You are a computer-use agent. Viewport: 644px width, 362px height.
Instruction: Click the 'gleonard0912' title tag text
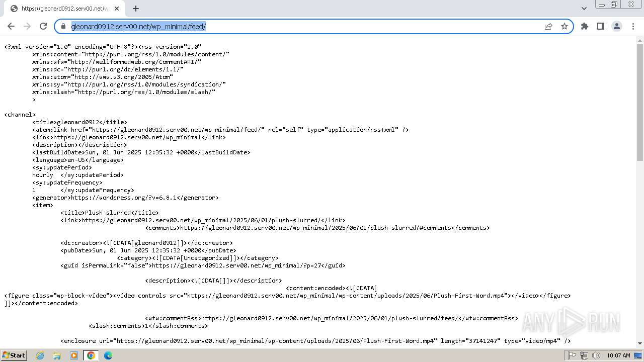click(x=79, y=122)
